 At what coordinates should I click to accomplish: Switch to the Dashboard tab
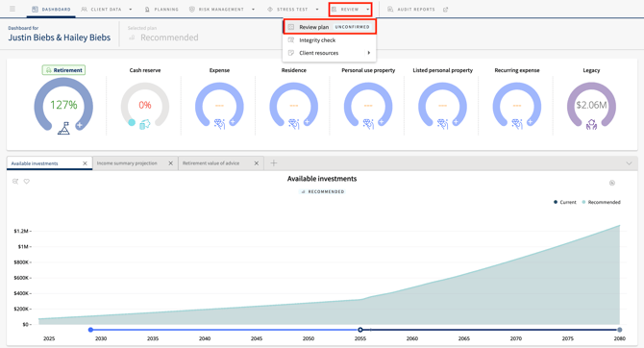51,9
